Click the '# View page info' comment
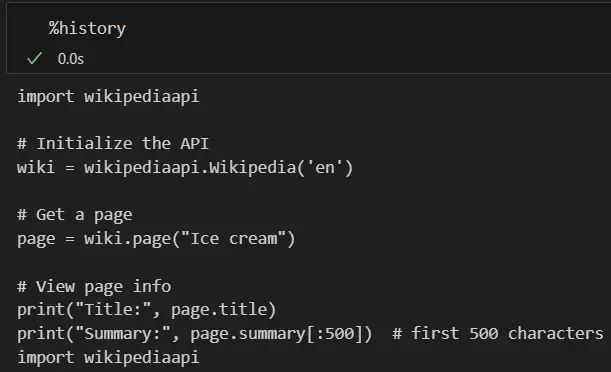Screen dimensions: 611x372 click(94, 287)
